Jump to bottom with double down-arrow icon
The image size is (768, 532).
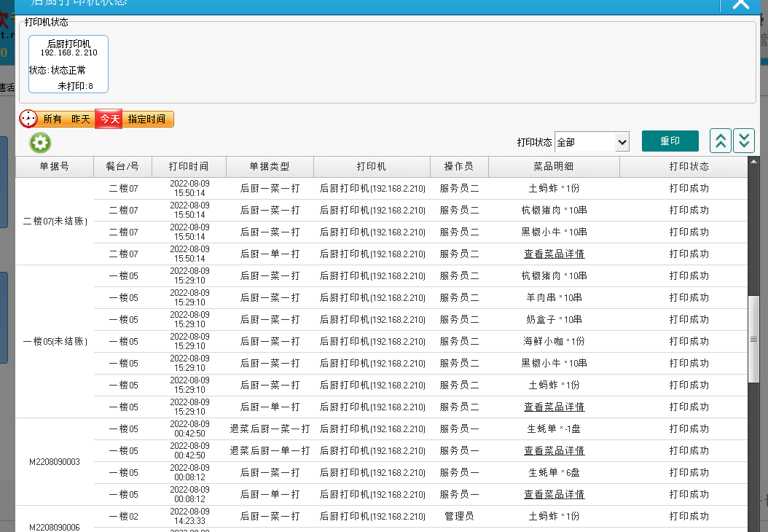743,141
